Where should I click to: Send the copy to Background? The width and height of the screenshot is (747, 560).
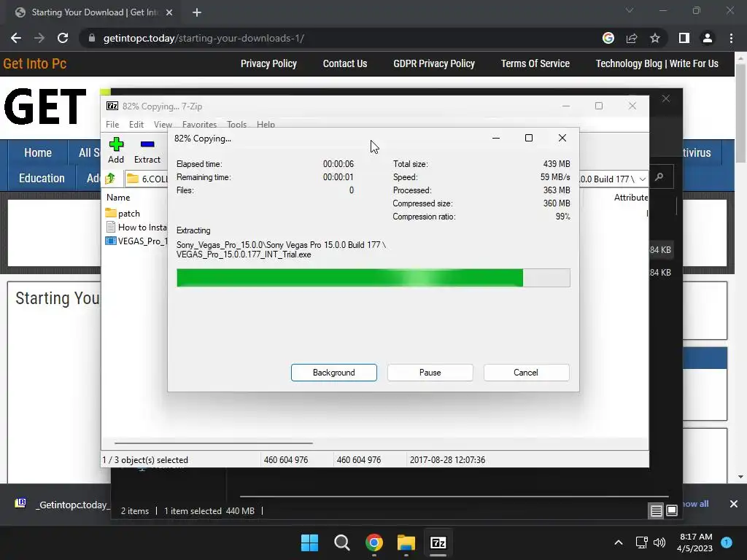[334, 373]
